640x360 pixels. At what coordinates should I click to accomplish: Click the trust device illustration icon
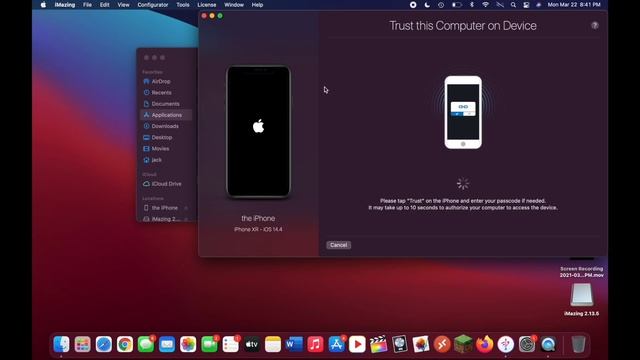point(463,112)
